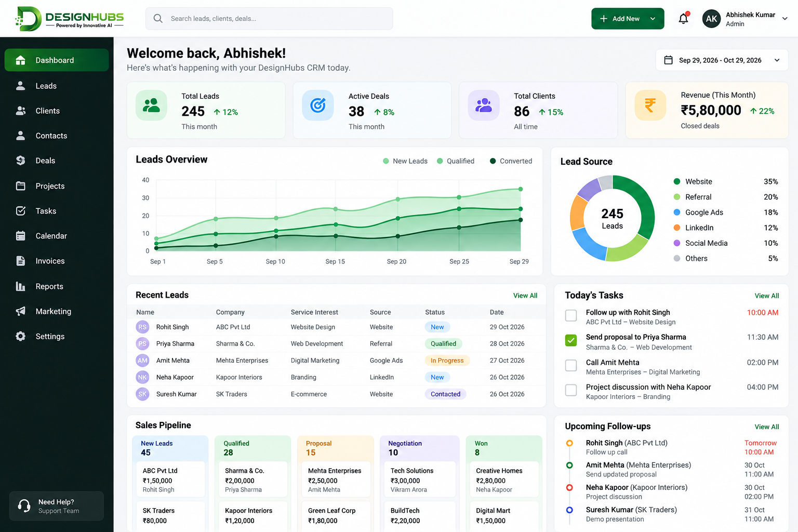This screenshot has width=798, height=532.
Task: Check the Follow up with Rohit Singh task
Action: pyautogui.click(x=571, y=315)
